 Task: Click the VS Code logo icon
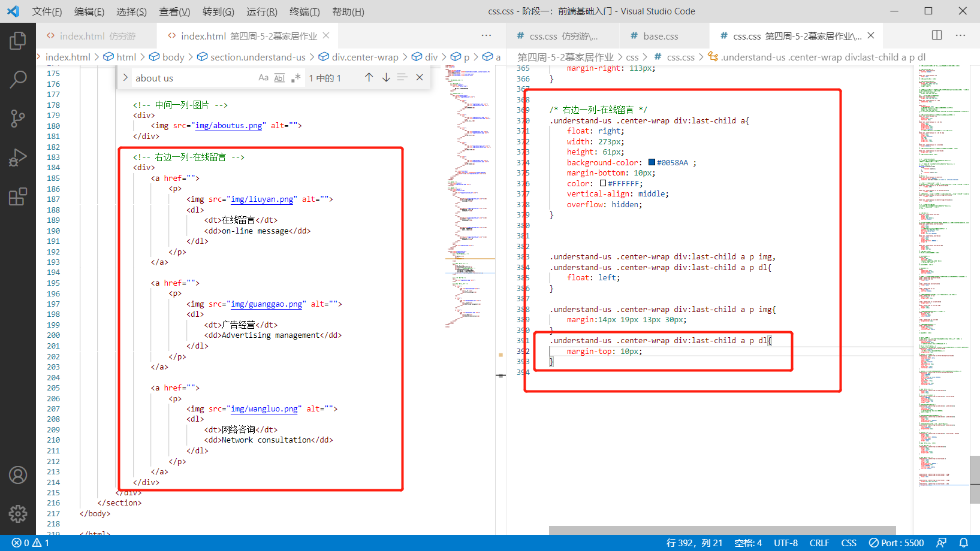click(13, 11)
